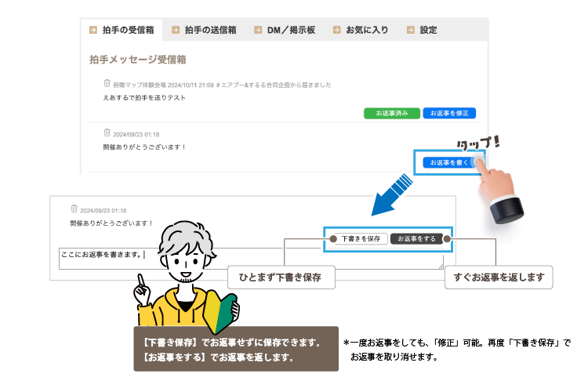Image resolution: width=588 pixels, height=381 pixels.
Task: Click arrow icon beside お気に入り
Action: (x=337, y=30)
